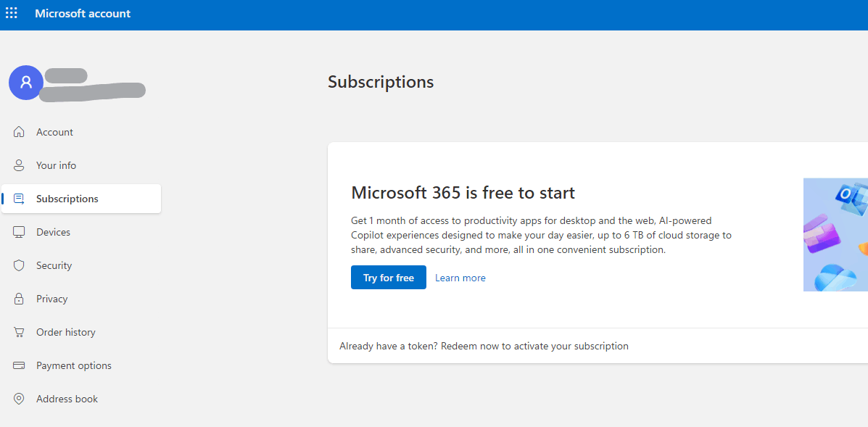Click the Security shield icon
Image resolution: width=868 pixels, height=427 pixels.
tap(20, 265)
